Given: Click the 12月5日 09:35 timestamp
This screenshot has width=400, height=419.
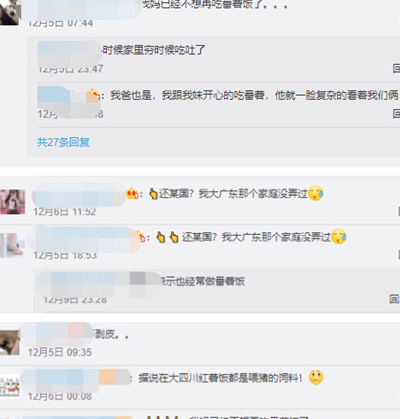Looking at the screenshot, I should coord(60,352).
